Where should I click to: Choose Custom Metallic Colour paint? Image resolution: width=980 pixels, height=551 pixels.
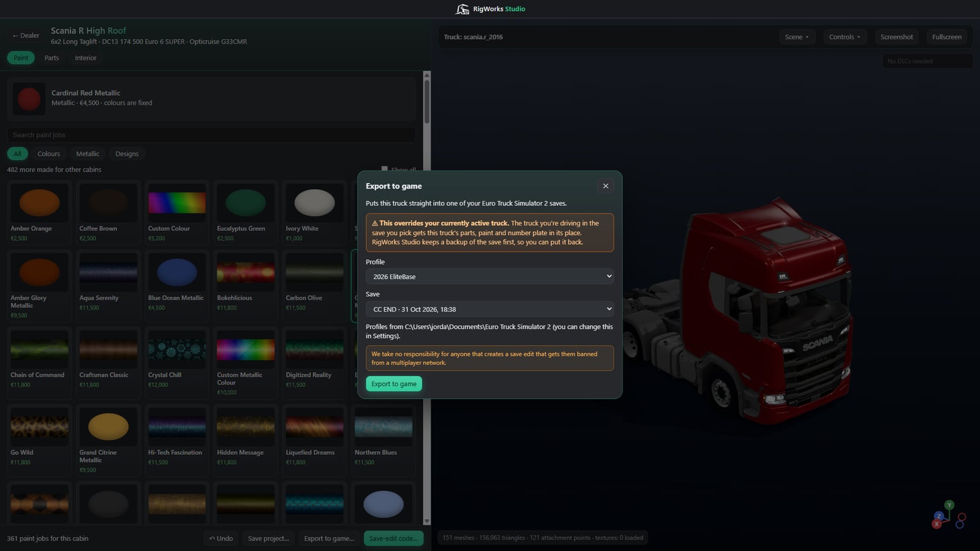[x=246, y=363]
